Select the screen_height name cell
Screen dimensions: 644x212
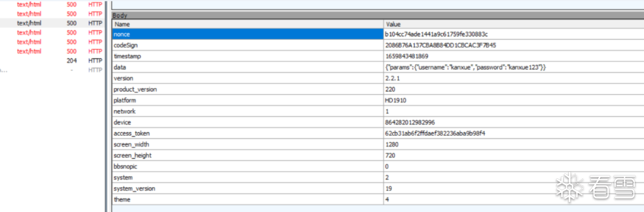(247, 155)
